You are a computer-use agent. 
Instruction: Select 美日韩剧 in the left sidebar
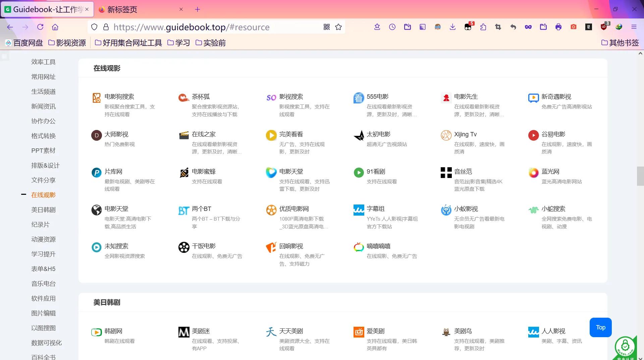pos(43,210)
